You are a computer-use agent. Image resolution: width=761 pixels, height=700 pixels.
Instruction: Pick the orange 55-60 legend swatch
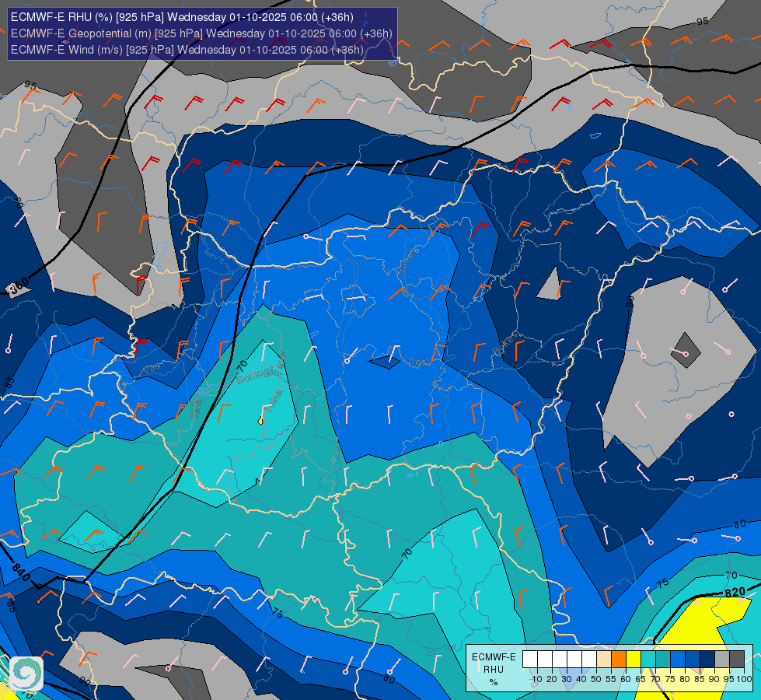click(x=618, y=660)
